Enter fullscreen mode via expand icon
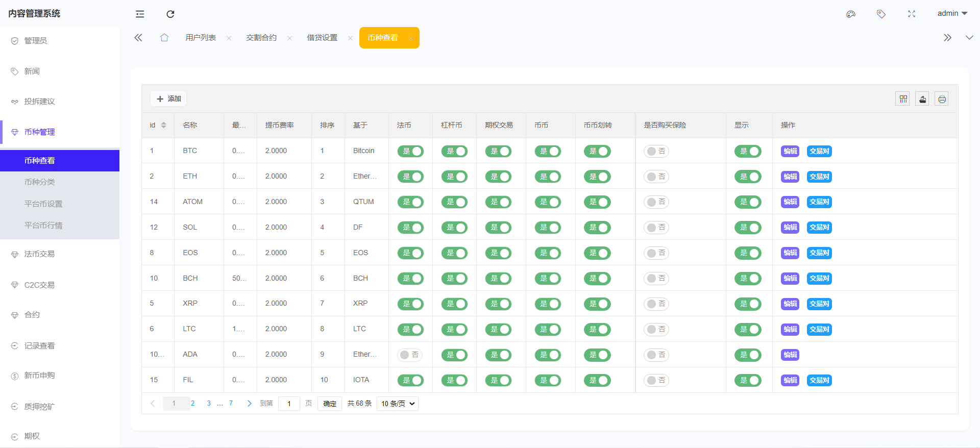The height and width of the screenshot is (448, 980). [912, 14]
